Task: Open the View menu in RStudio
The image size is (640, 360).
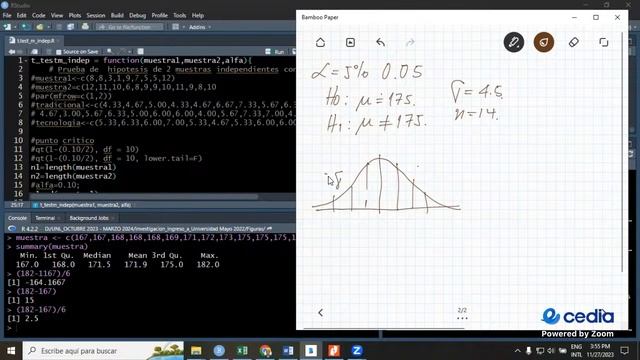Action: tap(57, 16)
